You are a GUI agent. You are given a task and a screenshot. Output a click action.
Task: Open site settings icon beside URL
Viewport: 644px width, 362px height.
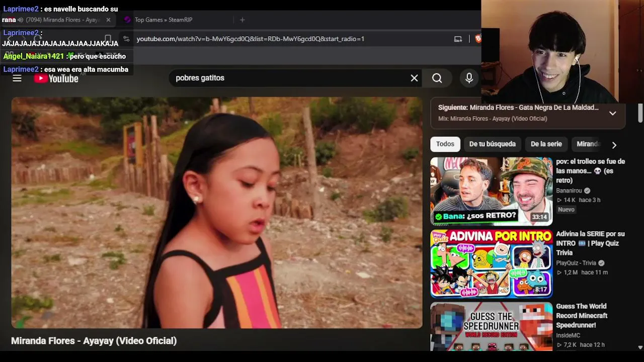tap(126, 39)
